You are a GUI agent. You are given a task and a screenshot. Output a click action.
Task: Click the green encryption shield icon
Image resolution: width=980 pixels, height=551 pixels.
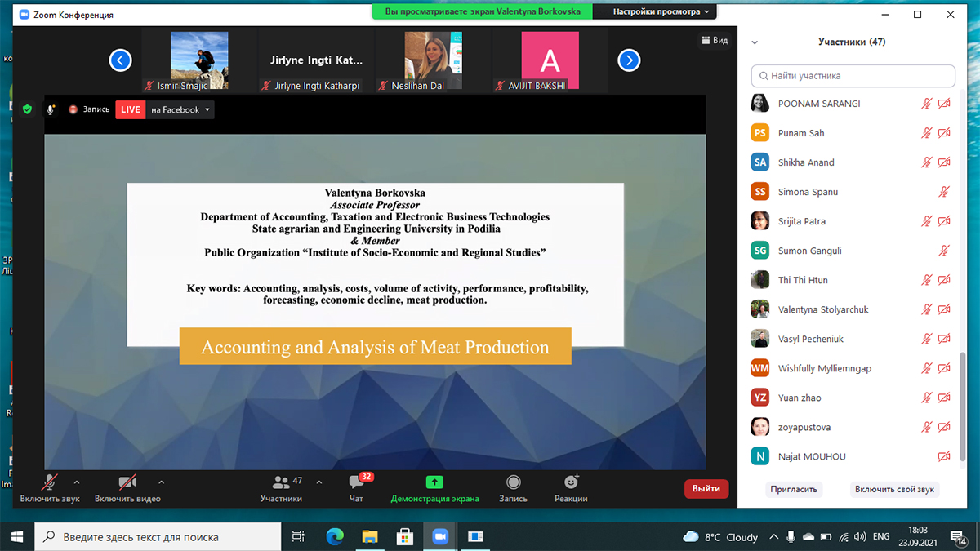tap(27, 109)
